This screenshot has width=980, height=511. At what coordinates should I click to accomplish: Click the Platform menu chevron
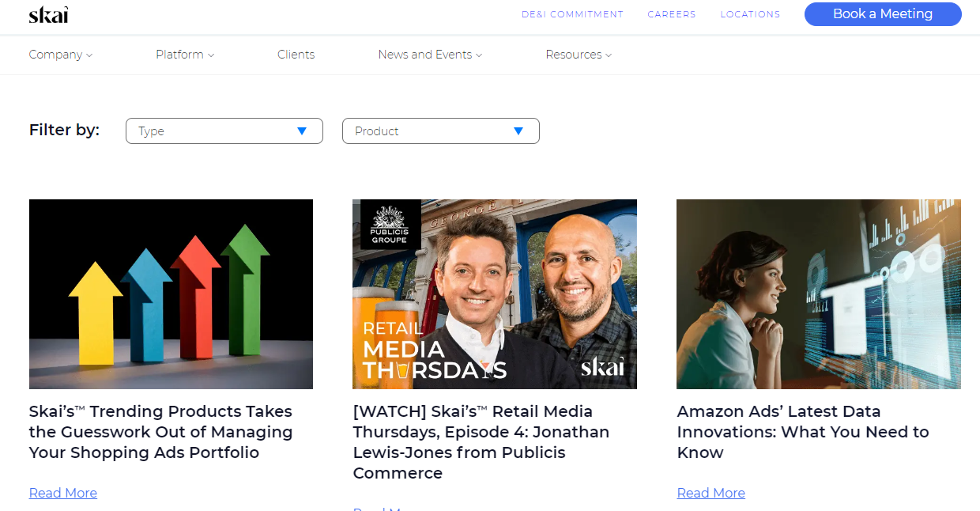pos(211,55)
